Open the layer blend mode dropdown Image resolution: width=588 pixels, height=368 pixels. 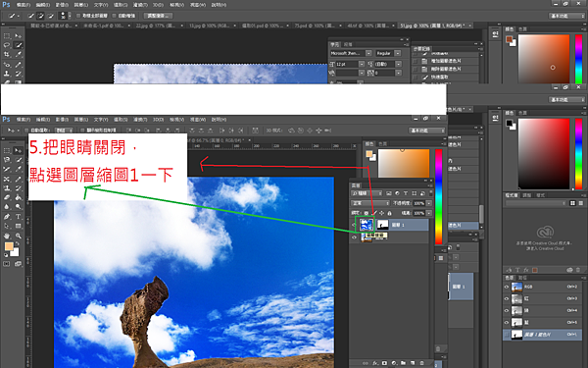(370, 203)
